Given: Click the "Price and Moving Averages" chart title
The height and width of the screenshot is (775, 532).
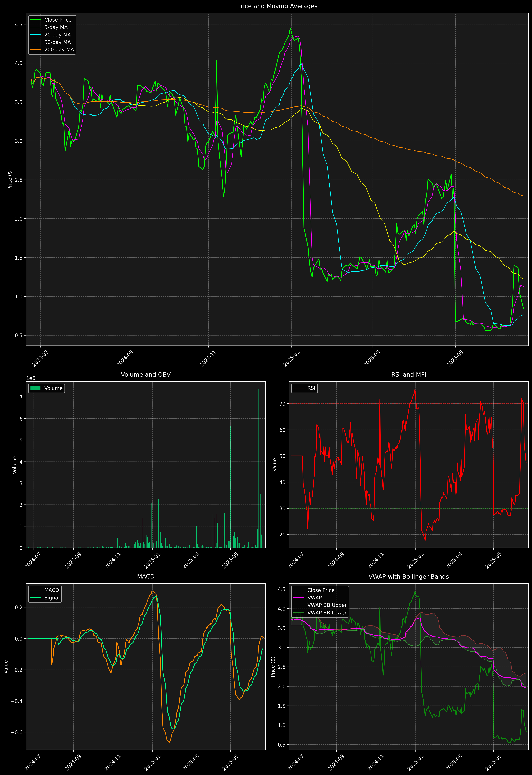Looking at the screenshot, I should (277, 6).
